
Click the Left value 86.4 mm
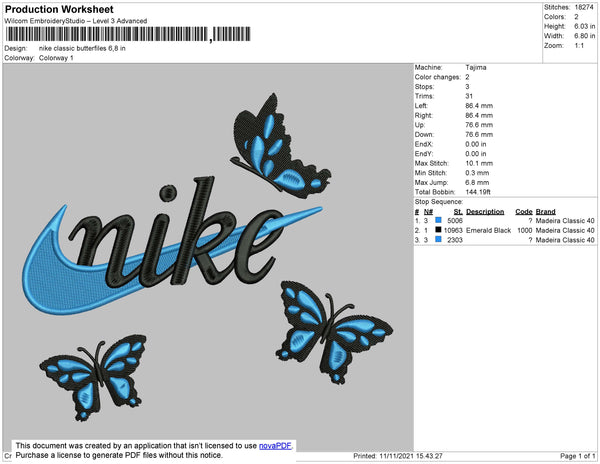coord(479,106)
